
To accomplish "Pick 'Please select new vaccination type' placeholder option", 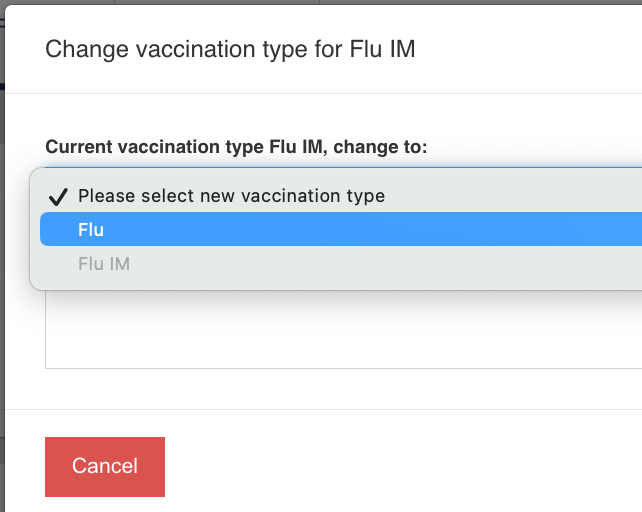I will [x=231, y=196].
